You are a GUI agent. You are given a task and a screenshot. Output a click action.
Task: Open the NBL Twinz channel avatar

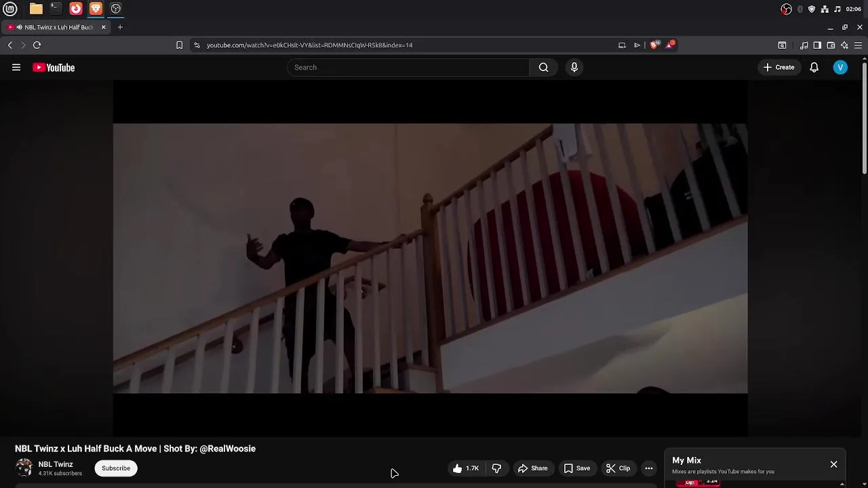24,468
